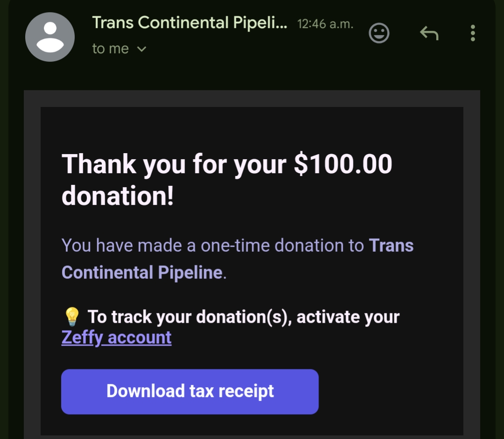Click "Continental Pipeline" bold text in body

tap(142, 273)
